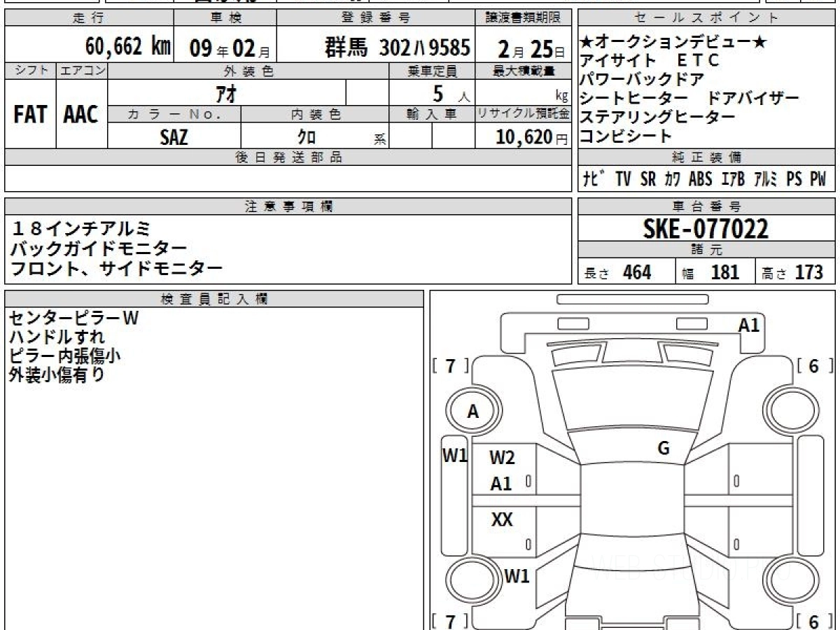840x630 pixels.
Task: Click the セールスポイント section header
Action: pos(706,18)
